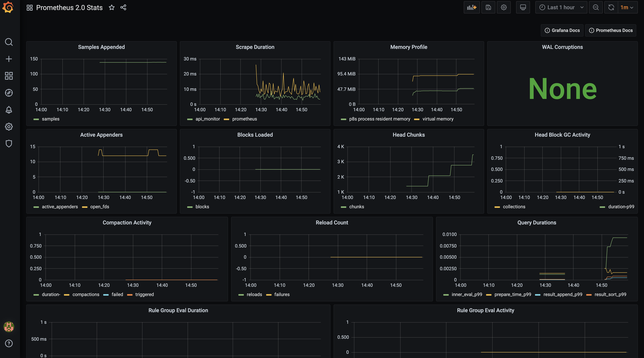This screenshot has width=644, height=358.
Task: Open the Grafana Docs link
Action: coord(562,30)
